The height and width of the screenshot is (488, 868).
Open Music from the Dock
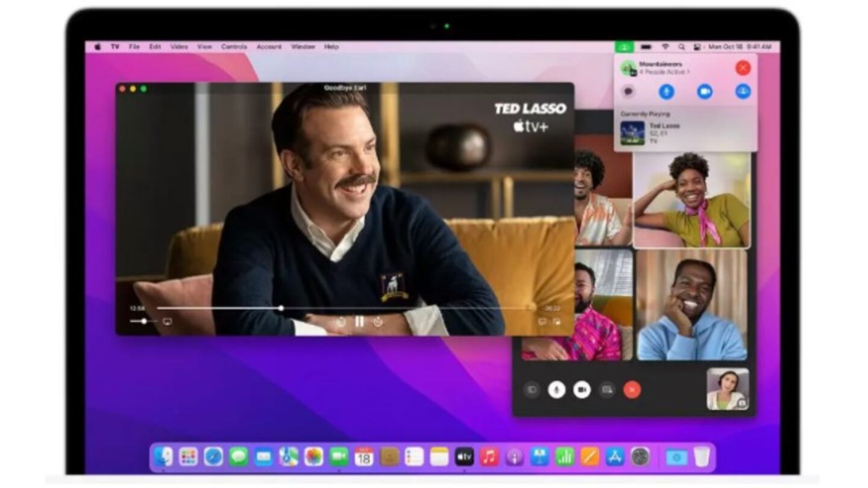489,457
